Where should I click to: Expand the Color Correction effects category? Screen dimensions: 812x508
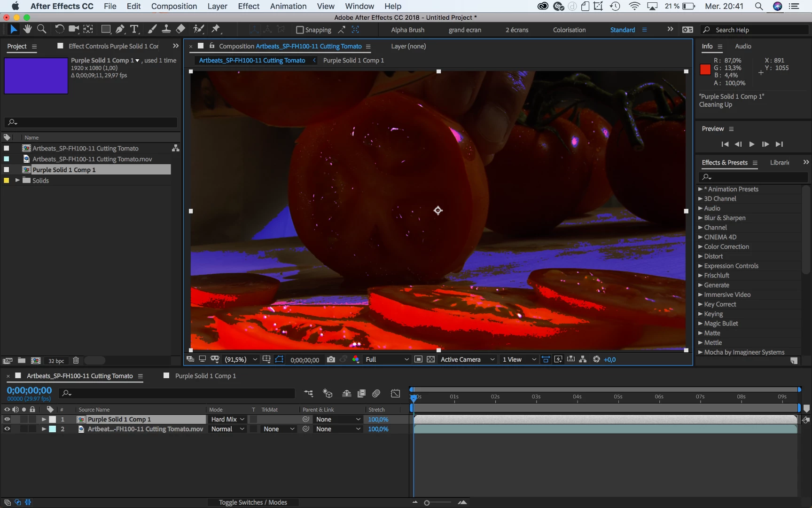coord(700,246)
